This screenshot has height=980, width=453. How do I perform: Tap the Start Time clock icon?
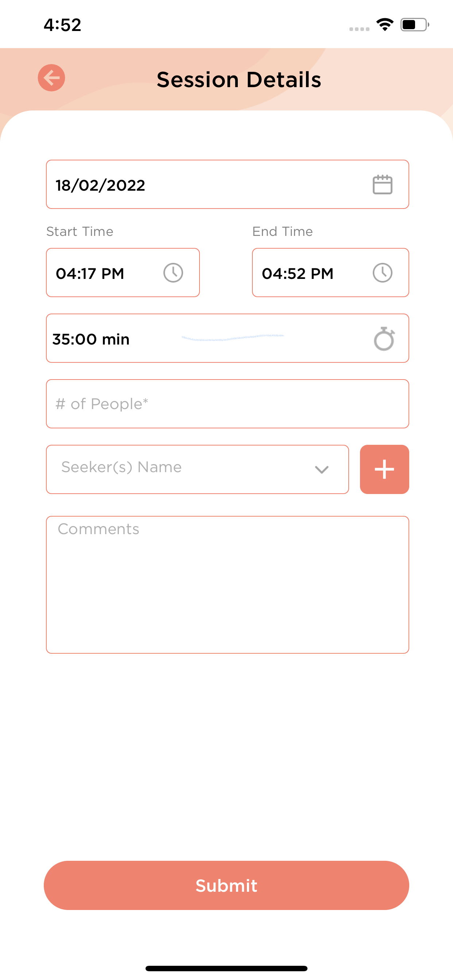coord(173,273)
